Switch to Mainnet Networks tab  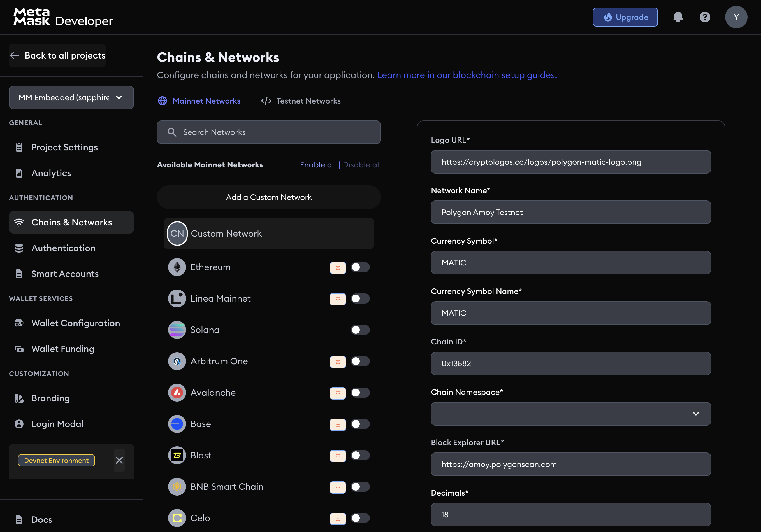[x=199, y=101]
